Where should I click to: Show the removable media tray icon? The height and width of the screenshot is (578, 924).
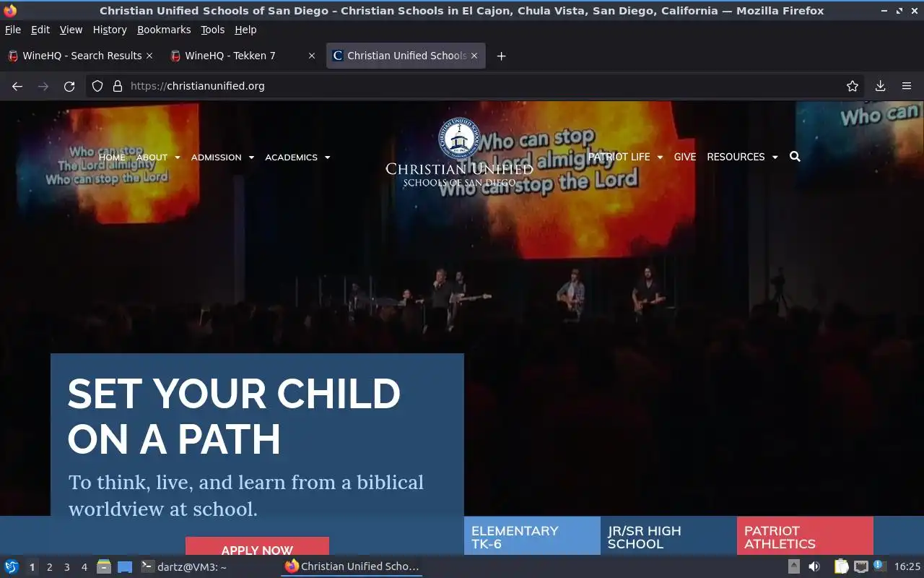793,566
